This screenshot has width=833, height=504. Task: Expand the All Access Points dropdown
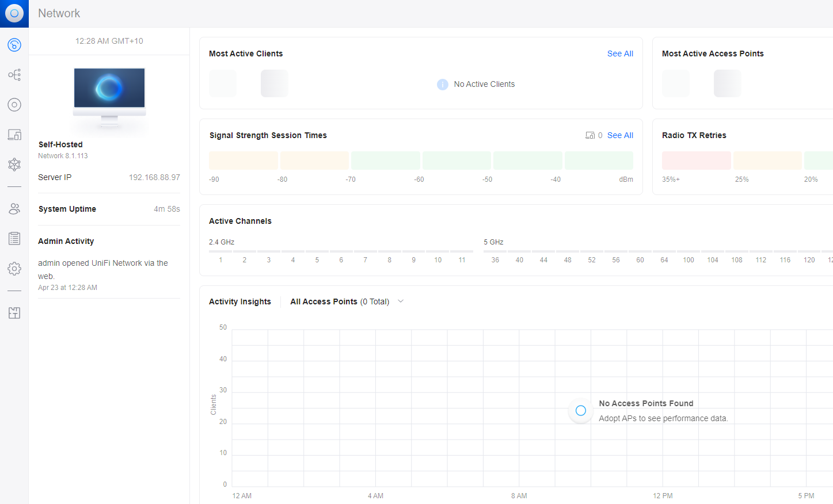coord(400,301)
